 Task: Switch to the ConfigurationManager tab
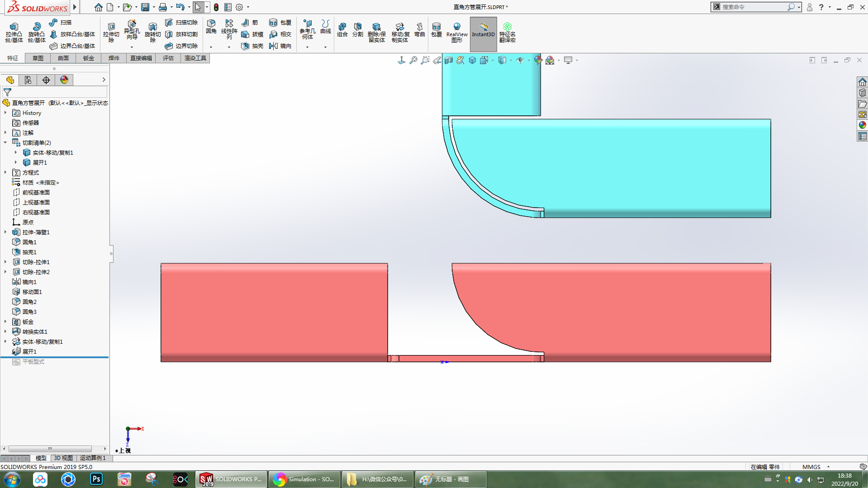28,80
